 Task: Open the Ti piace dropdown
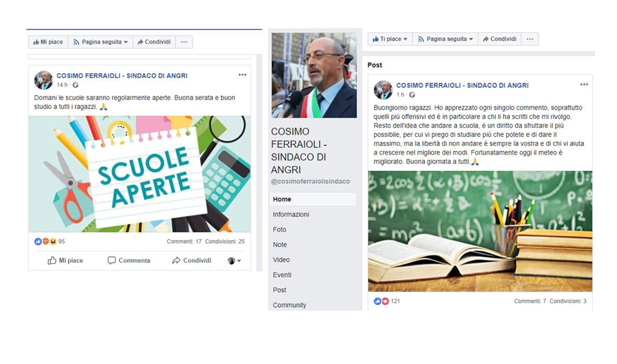point(390,39)
